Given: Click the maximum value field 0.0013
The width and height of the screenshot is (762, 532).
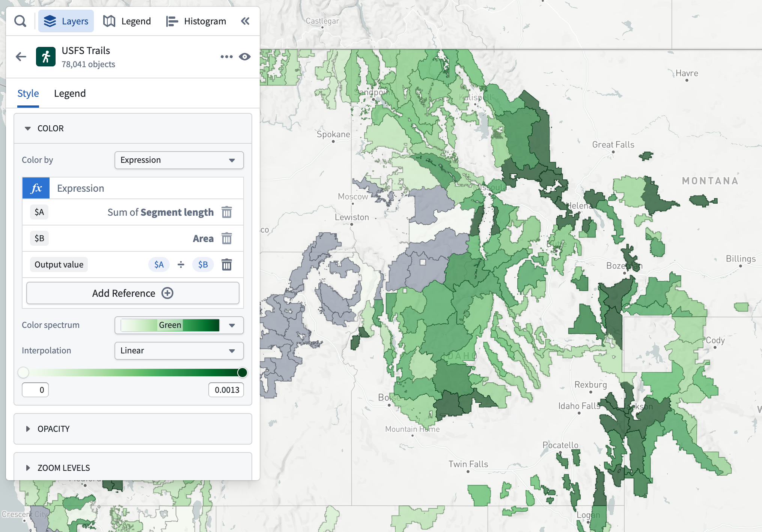Looking at the screenshot, I should point(226,390).
